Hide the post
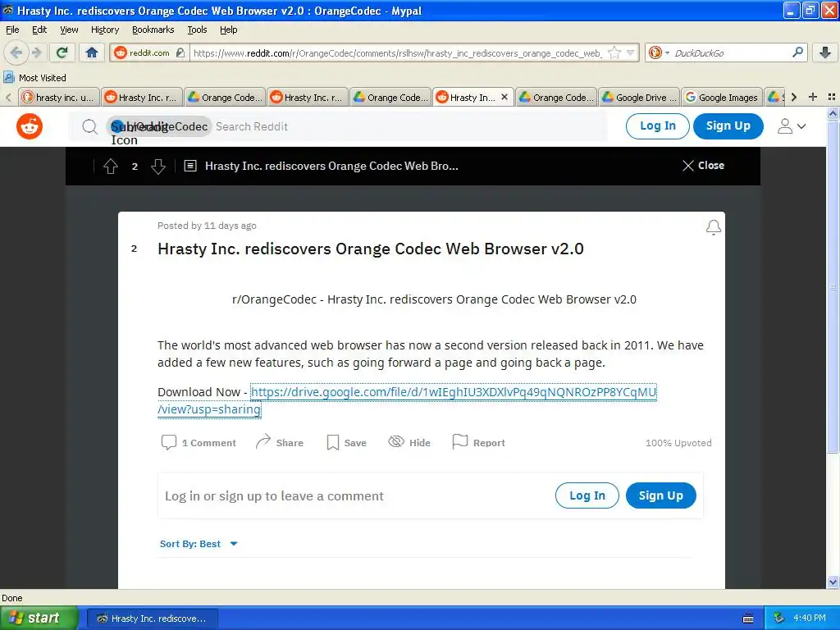This screenshot has width=840, height=630. tap(409, 442)
